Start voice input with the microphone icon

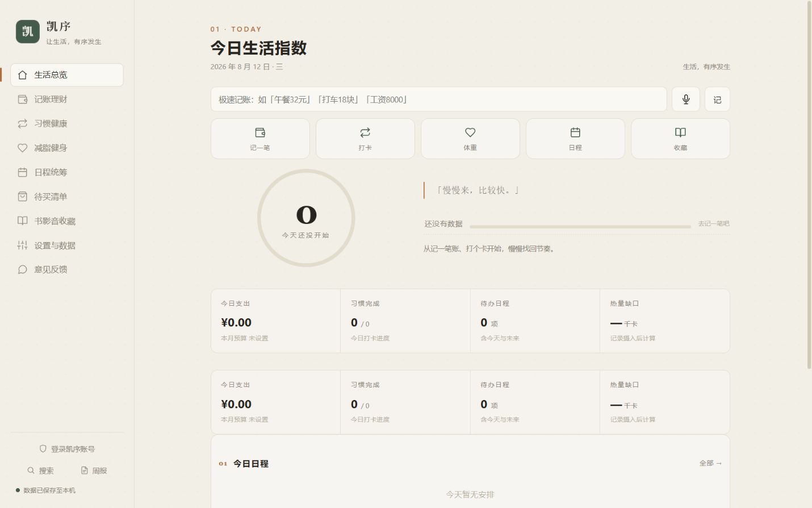pos(686,99)
